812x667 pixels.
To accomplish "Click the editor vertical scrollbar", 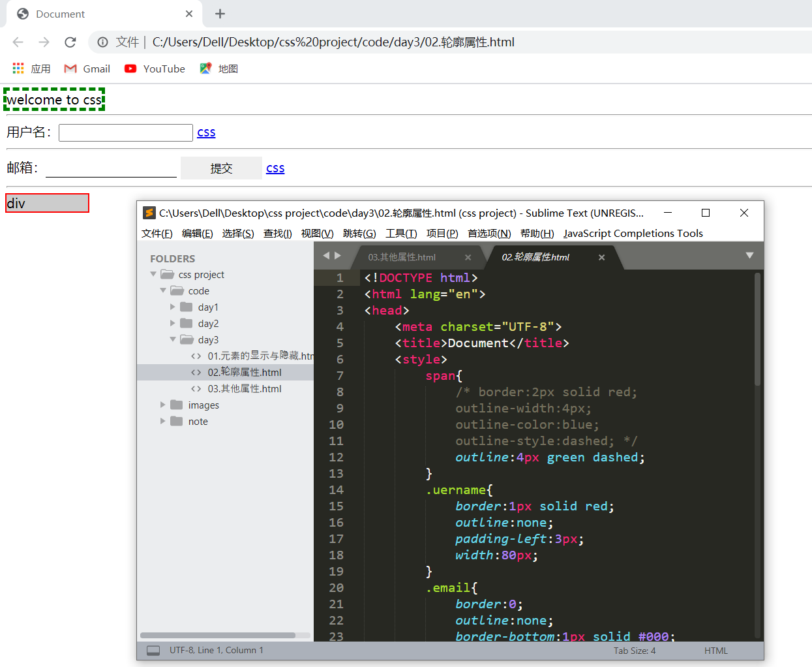I will (x=757, y=330).
